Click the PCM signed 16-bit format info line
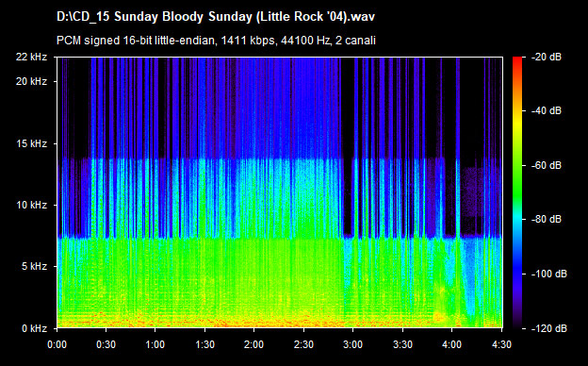Image resolution: width=588 pixels, height=366 pixels. [x=216, y=41]
